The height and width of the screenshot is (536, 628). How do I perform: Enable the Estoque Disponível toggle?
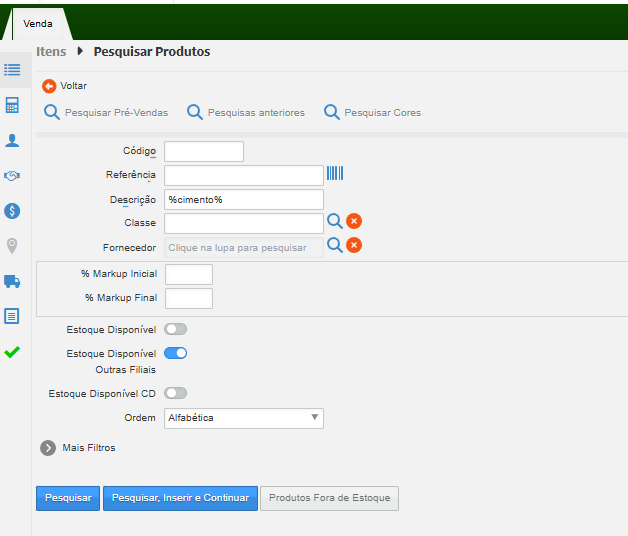coord(175,329)
